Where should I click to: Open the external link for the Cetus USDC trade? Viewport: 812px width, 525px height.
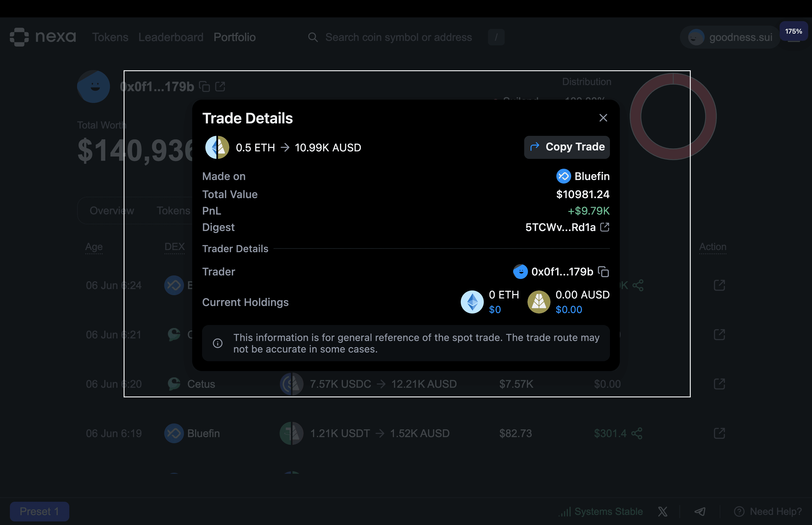tap(720, 384)
